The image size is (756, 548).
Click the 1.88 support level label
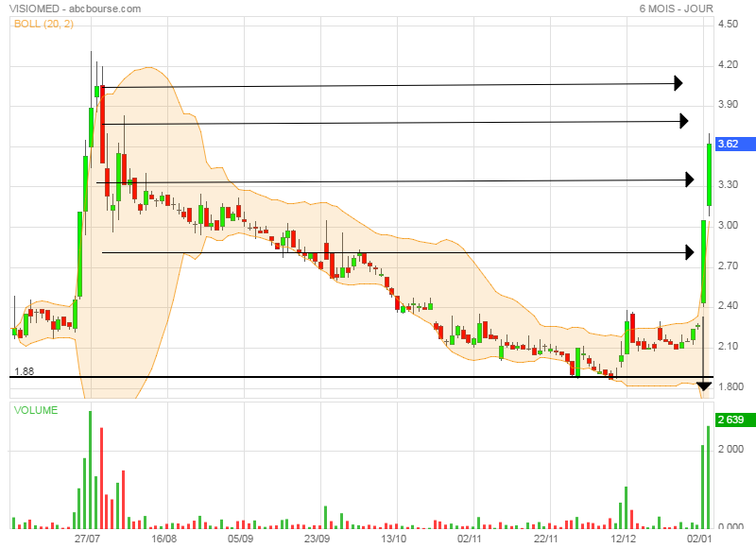[x=25, y=371]
